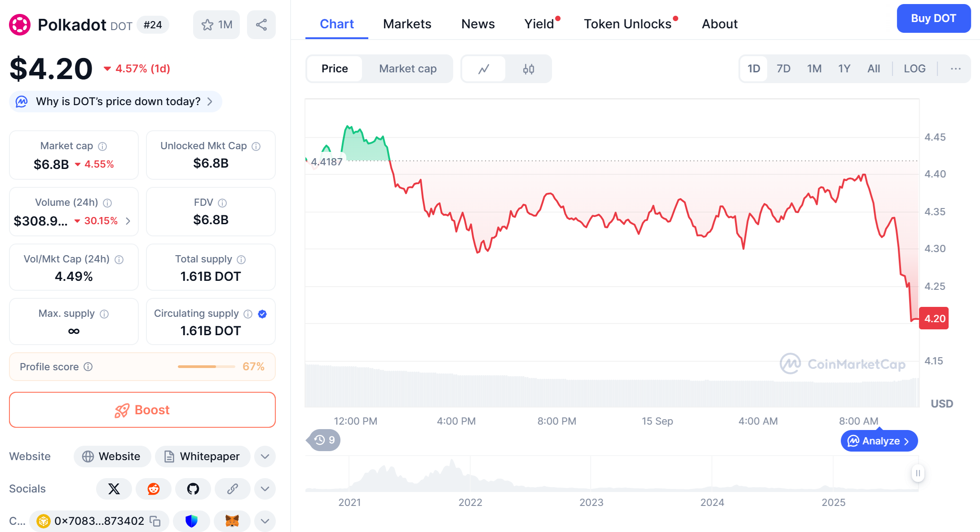Open the GitHub repository icon
This screenshot has height=532, width=980.
[x=193, y=488]
